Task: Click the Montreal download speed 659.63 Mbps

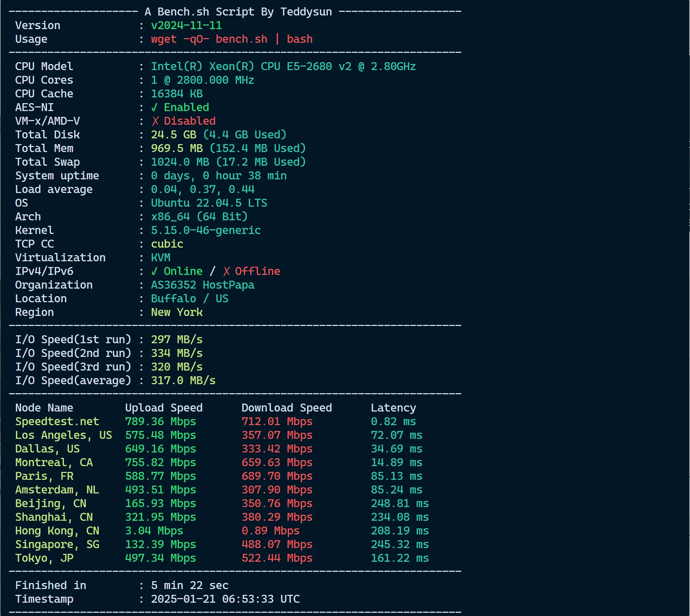Action: tap(277, 463)
